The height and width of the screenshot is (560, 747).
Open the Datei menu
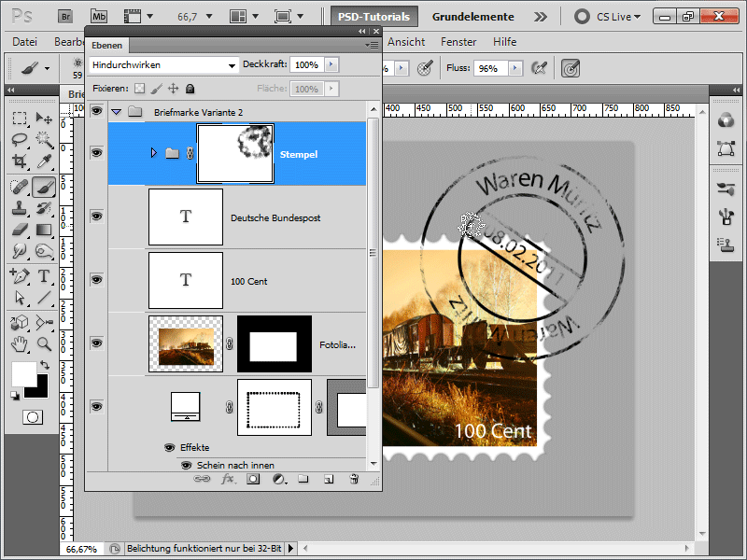(x=24, y=42)
